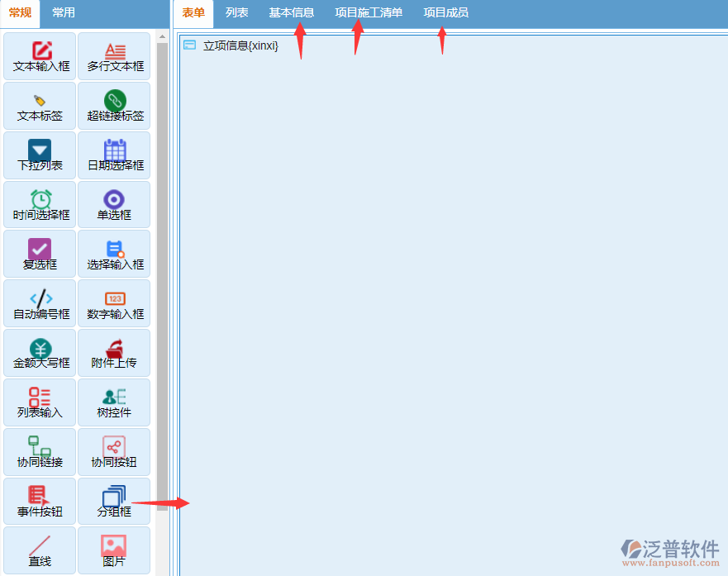
Task: Select the 直线 line control
Action: (x=40, y=550)
